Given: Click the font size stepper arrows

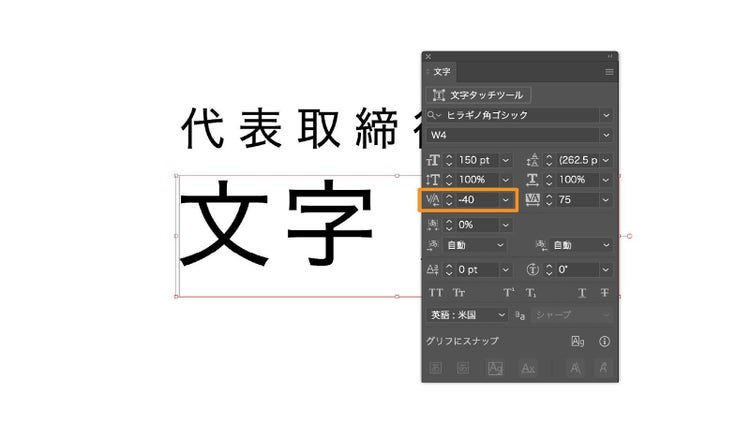Looking at the screenshot, I should point(449,160).
